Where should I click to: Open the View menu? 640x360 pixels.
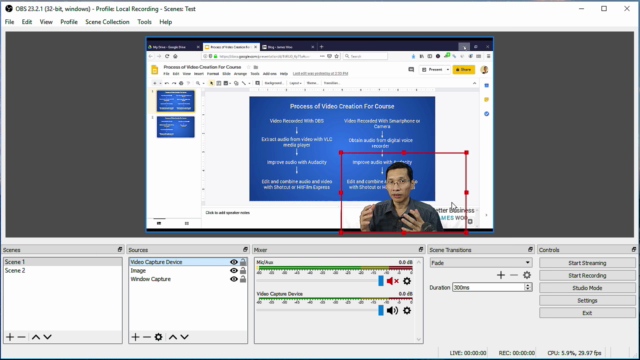[x=46, y=22]
